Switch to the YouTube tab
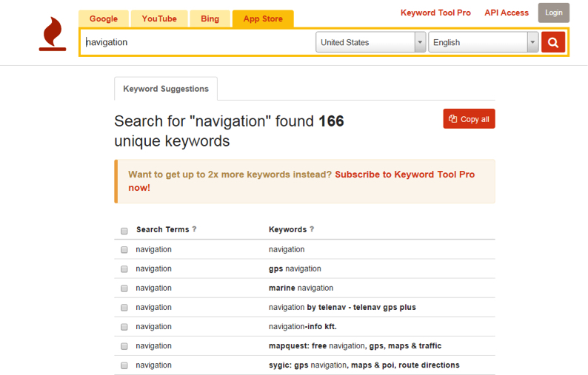The width and height of the screenshot is (588, 375). 159,18
